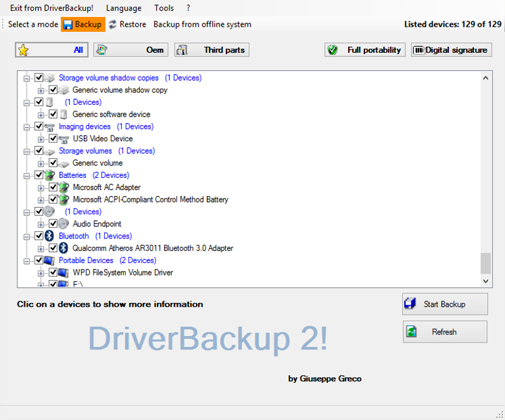Switch to Restore mode

(x=128, y=25)
